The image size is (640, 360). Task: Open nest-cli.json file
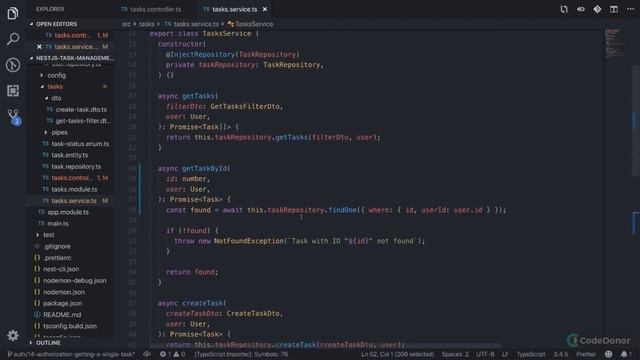[x=61, y=269]
